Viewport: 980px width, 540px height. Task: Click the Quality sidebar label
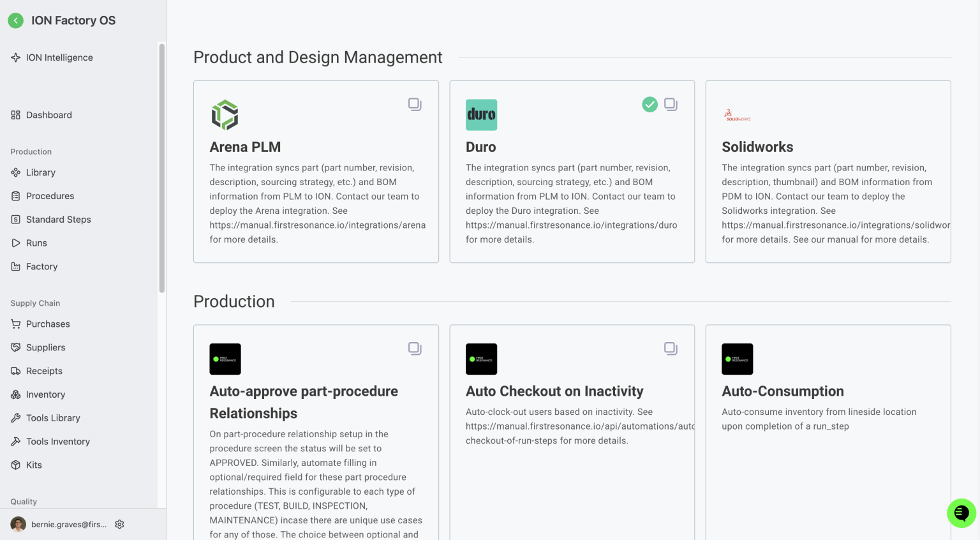point(24,502)
